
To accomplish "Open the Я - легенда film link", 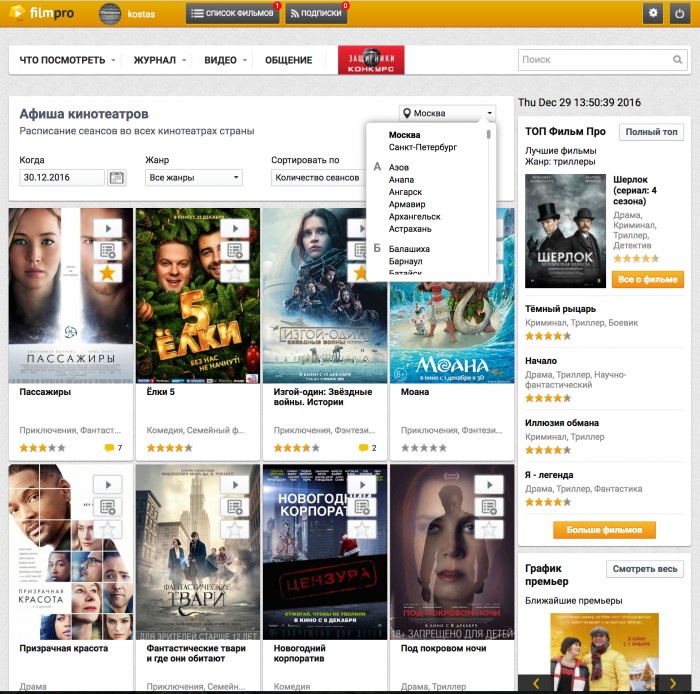I will tap(549, 475).
